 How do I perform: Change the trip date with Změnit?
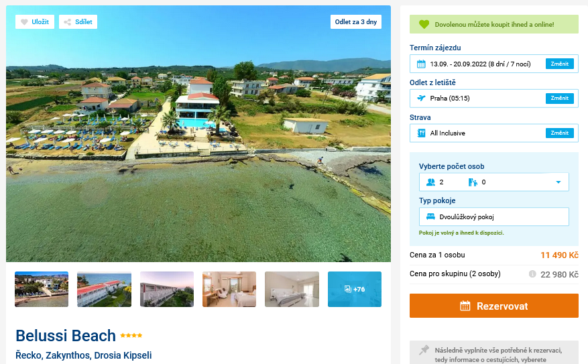pyautogui.click(x=559, y=64)
